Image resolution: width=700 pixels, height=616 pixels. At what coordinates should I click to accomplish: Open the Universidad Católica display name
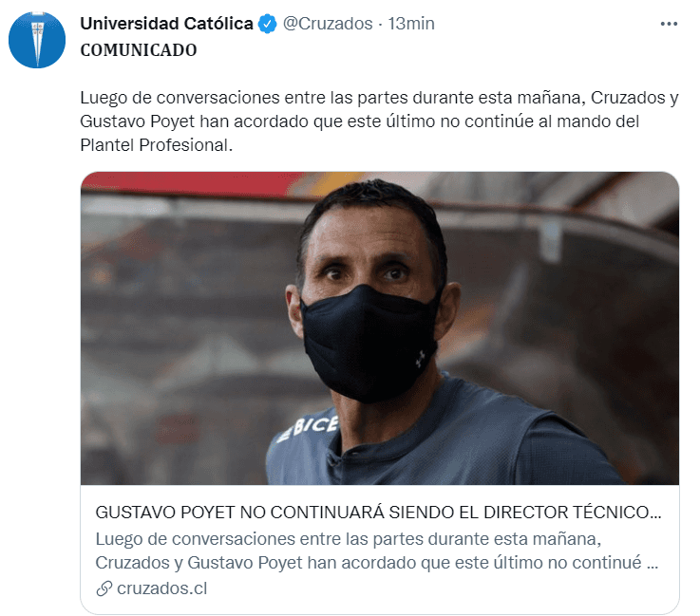click(166, 24)
